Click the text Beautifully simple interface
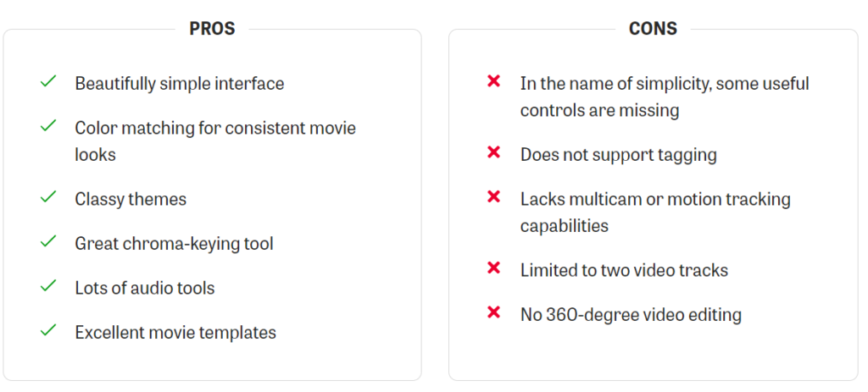Screen dimensions: 868x392 (180, 84)
